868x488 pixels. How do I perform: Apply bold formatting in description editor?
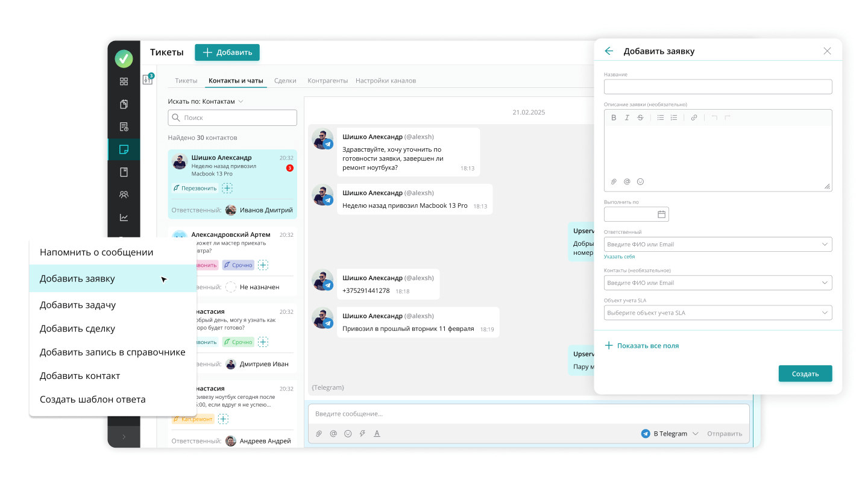614,117
